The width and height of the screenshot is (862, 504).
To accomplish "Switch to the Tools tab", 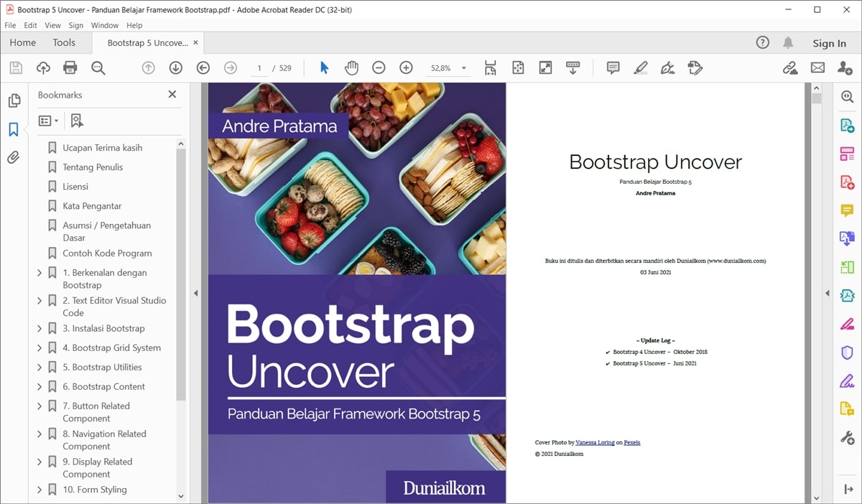I will [64, 43].
